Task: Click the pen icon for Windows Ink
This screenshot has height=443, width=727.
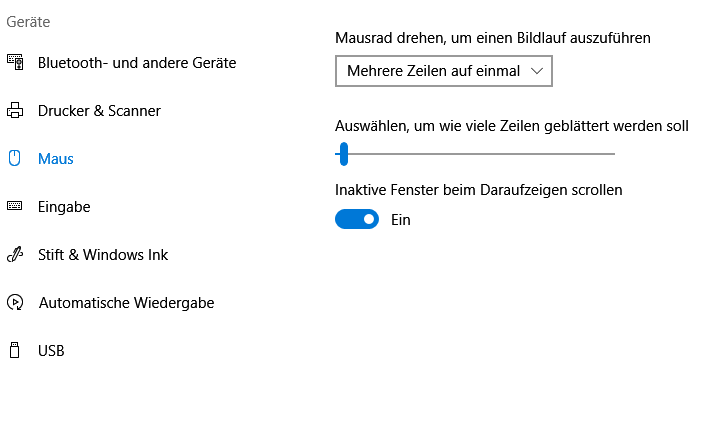Action: coord(15,254)
